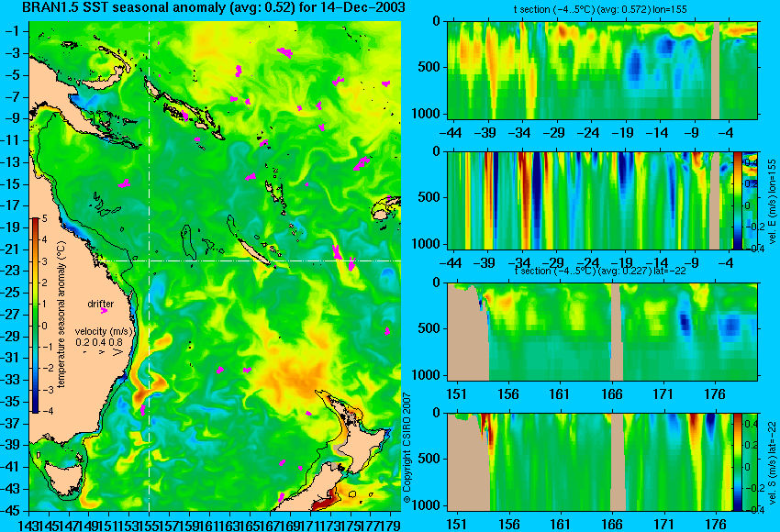The width and height of the screenshot is (780, 532).
Task: Click the '-33' latitude tick on SST map
Action: click(x=11, y=380)
